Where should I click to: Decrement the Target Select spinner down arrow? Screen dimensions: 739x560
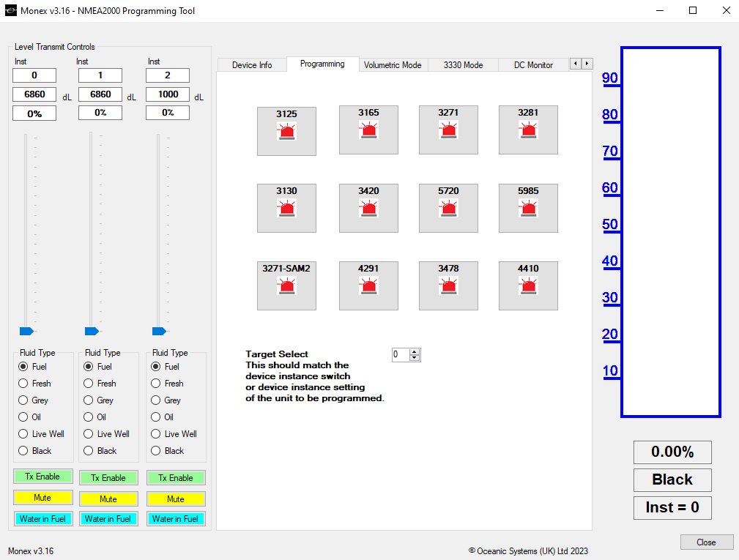pyautogui.click(x=415, y=358)
